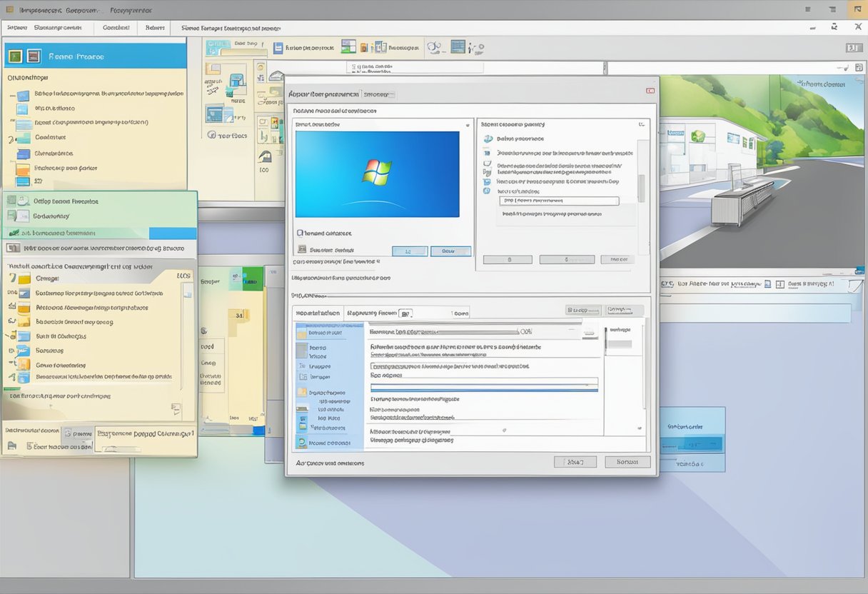Click the left blue-outlined button under the preview

click(x=410, y=251)
